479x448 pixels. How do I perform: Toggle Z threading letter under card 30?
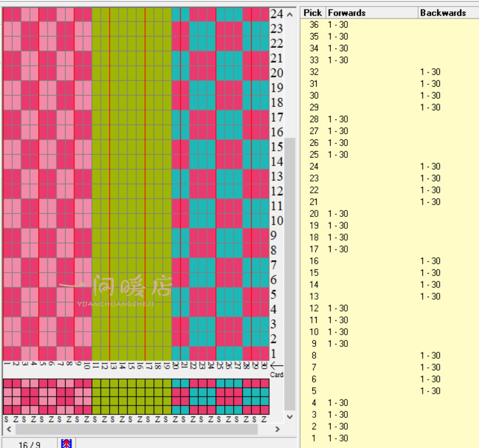(x=264, y=420)
